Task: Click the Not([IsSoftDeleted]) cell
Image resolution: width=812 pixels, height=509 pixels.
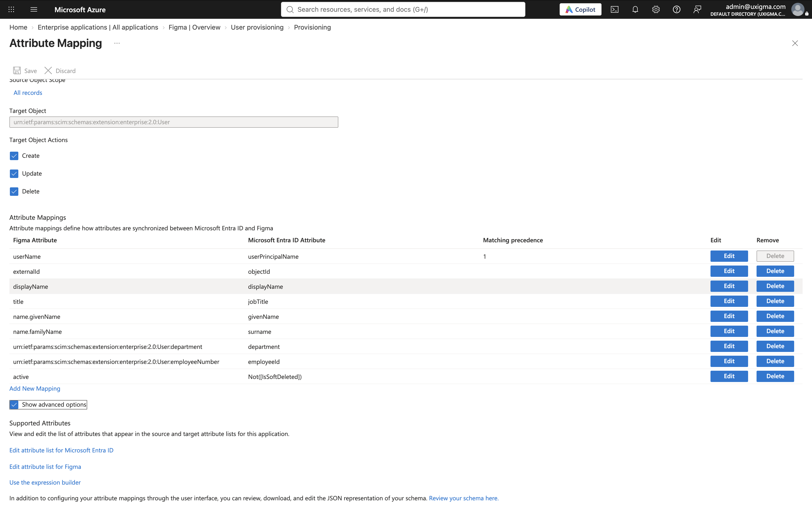Action: click(275, 377)
